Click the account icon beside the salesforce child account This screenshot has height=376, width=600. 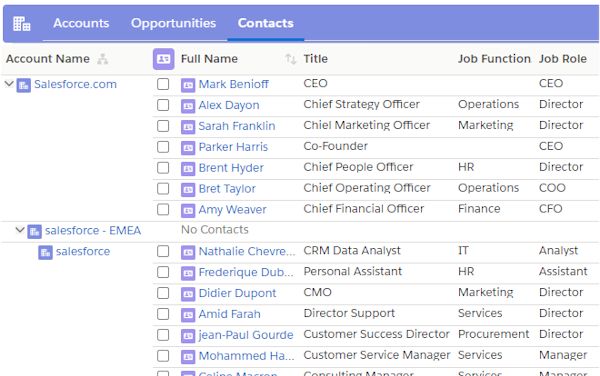tap(45, 252)
